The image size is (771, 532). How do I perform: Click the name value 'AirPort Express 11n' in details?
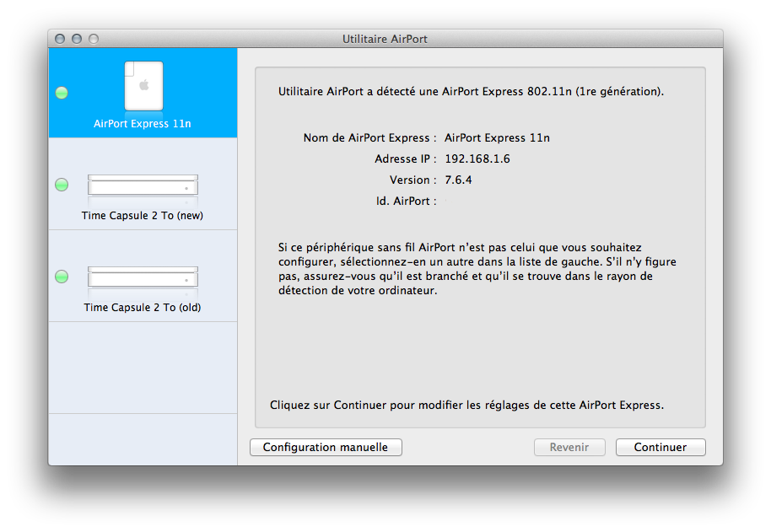pyautogui.click(x=497, y=137)
